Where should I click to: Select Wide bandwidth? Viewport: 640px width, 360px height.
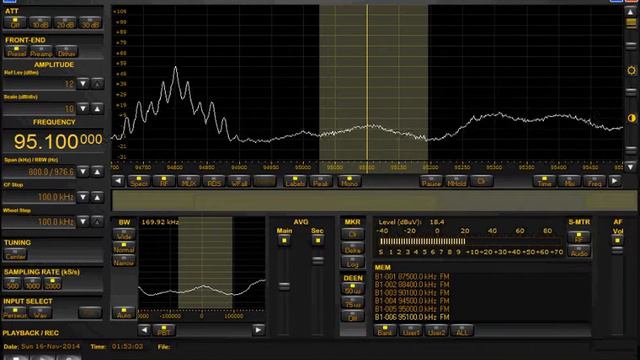(x=124, y=234)
